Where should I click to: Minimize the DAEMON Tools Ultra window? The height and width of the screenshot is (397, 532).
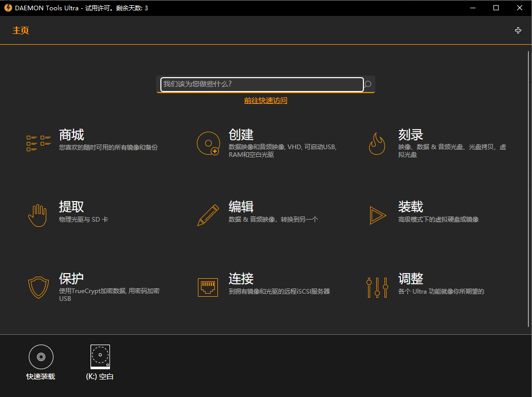pos(472,8)
